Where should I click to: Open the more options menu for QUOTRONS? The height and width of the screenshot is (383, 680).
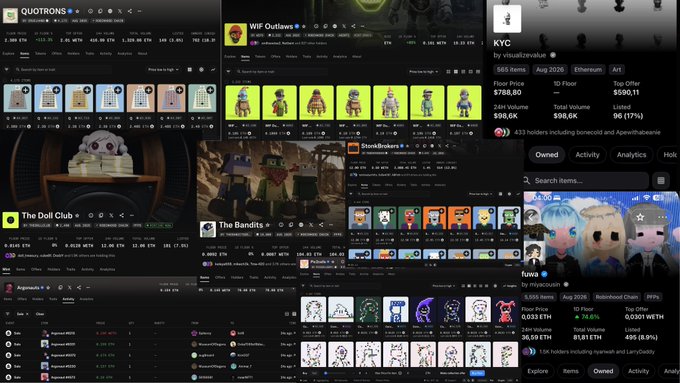140,11
